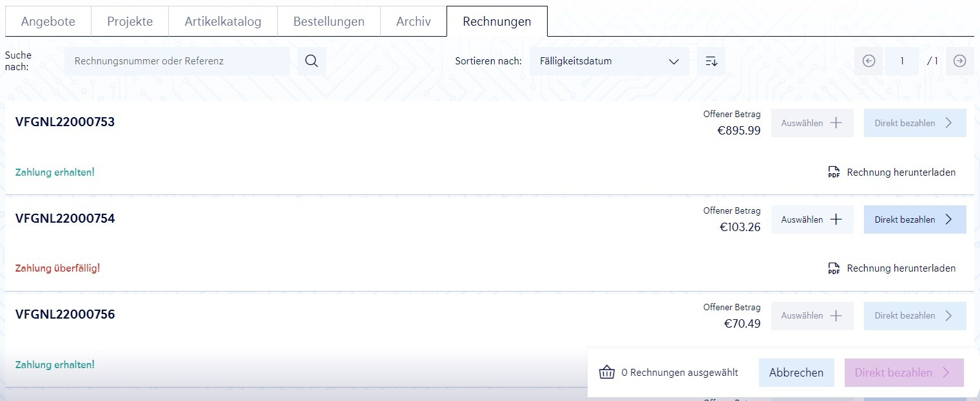Image resolution: width=980 pixels, height=401 pixels.
Task: Click the basket icon for selected invoices
Action: [606, 373]
